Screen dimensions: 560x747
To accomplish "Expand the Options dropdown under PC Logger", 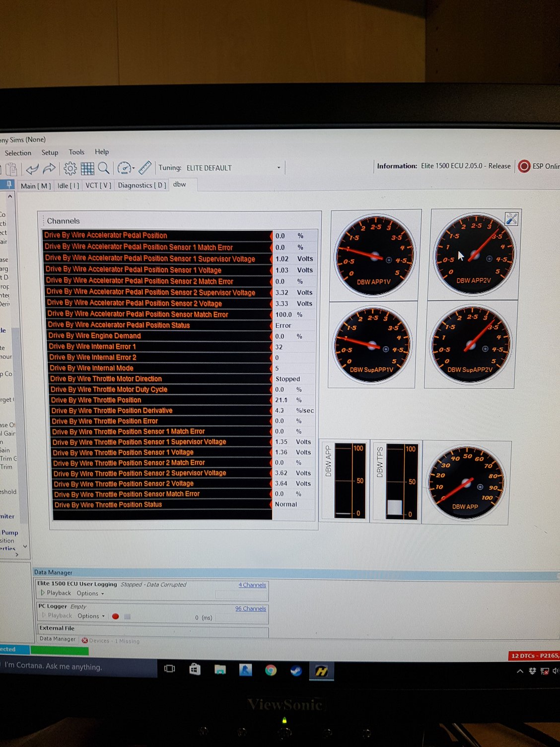I will click(90, 616).
